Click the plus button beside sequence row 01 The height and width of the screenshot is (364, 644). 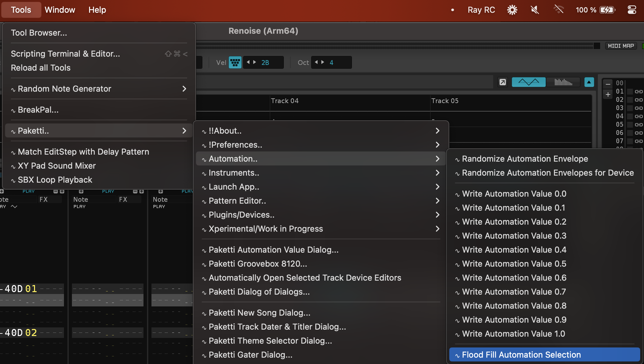pos(608,94)
